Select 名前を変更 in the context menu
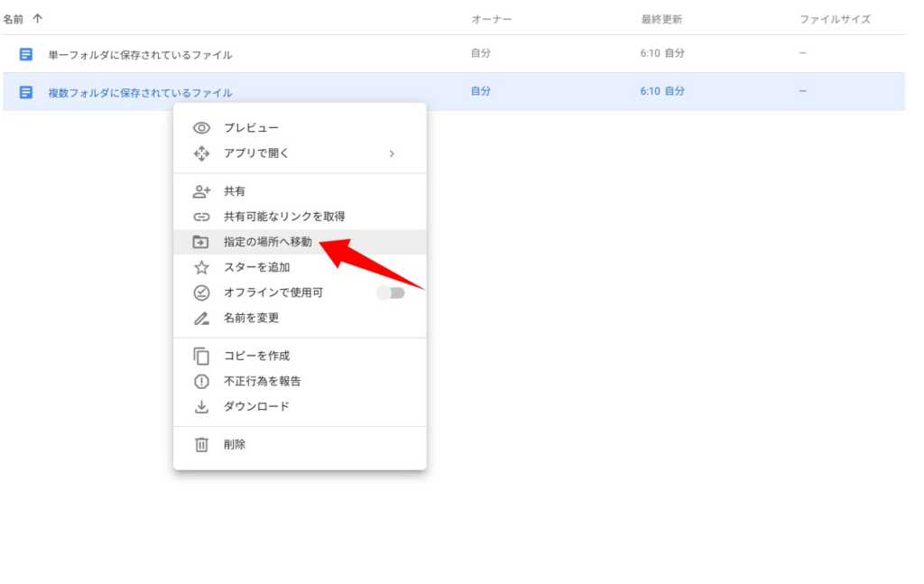 tap(252, 318)
